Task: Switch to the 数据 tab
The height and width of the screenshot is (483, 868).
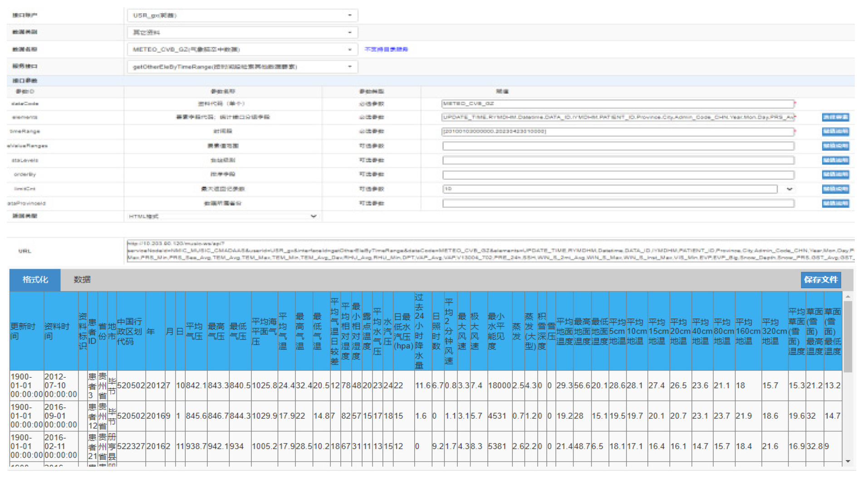Action: coord(82,280)
